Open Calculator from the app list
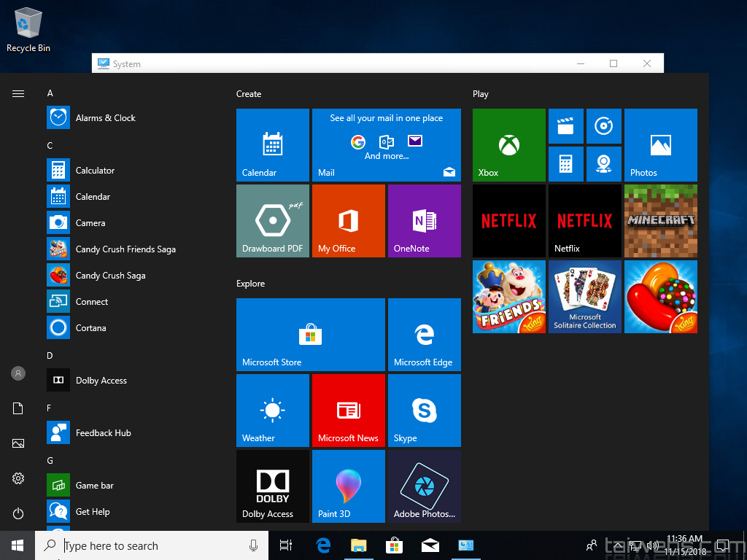The width and height of the screenshot is (747, 560). click(95, 171)
